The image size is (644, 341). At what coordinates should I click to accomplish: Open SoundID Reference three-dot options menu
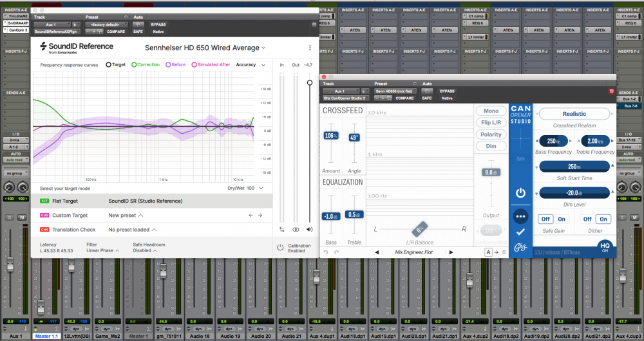tap(310, 48)
